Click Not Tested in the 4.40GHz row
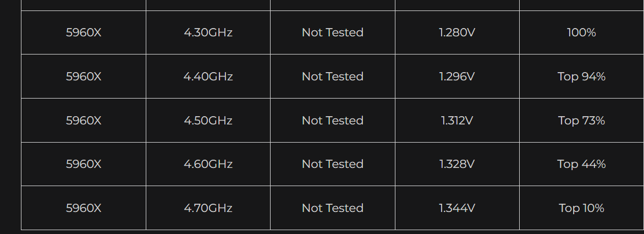 (333, 77)
